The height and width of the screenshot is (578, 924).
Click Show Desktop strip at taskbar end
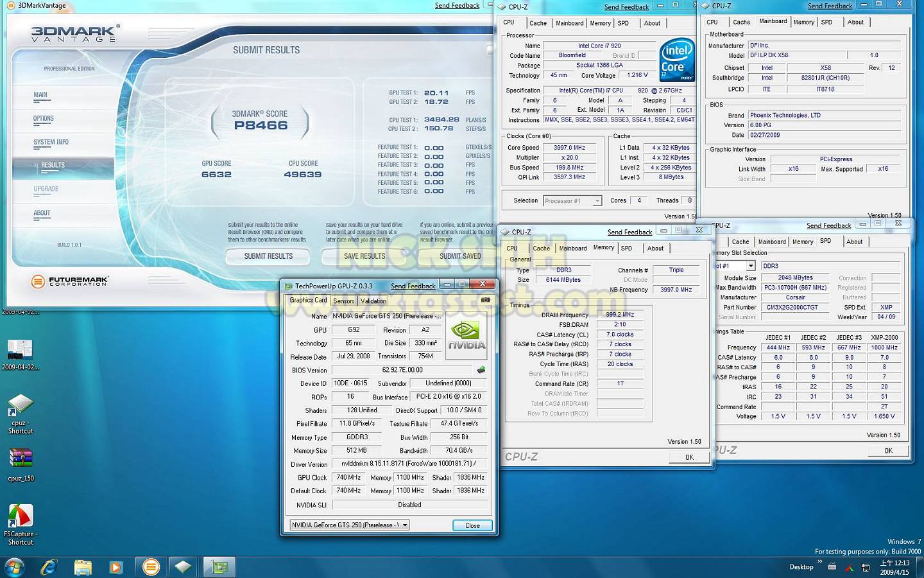[920, 567]
